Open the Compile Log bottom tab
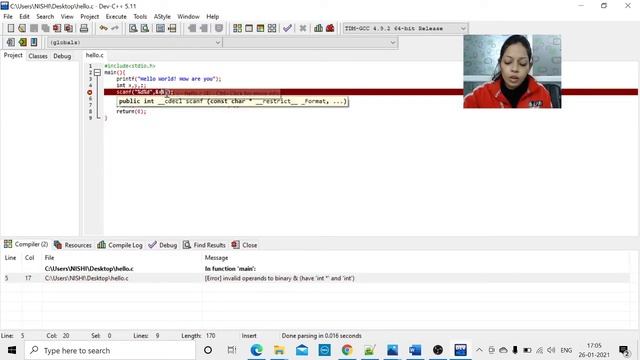640x360 pixels. pyautogui.click(x=120, y=245)
